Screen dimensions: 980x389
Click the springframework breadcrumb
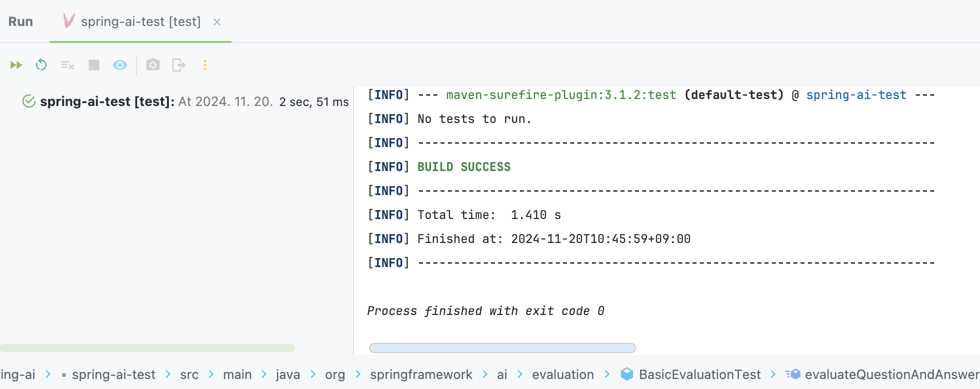(x=421, y=374)
